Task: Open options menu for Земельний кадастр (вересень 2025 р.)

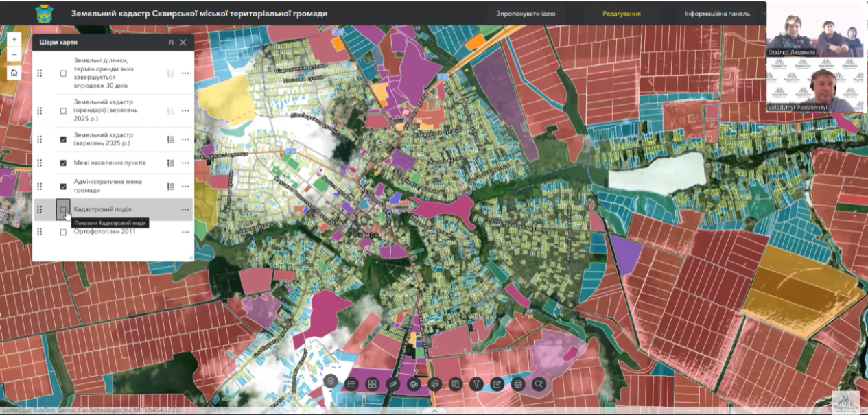Action: coord(185,139)
